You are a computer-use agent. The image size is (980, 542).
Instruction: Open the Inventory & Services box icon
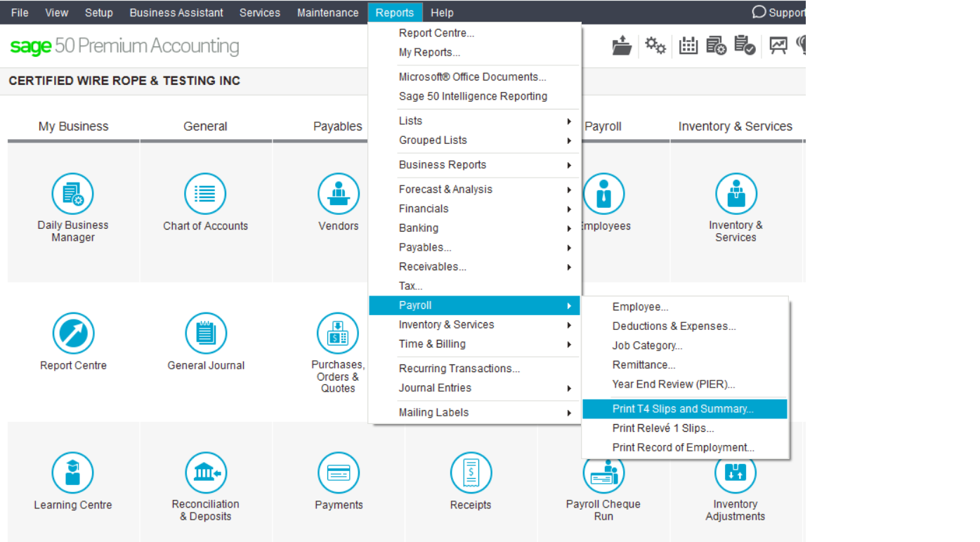coord(736,194)
